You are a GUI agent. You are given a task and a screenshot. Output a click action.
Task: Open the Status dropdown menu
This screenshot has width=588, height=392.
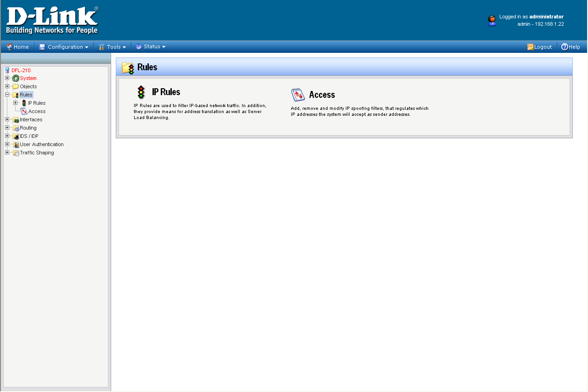pos(151,46)
